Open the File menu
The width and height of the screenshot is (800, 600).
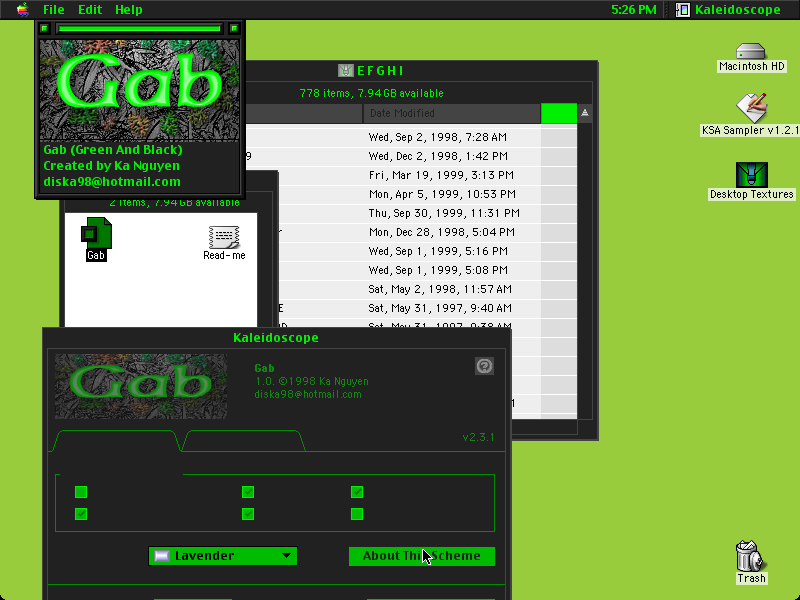[54, 10]
